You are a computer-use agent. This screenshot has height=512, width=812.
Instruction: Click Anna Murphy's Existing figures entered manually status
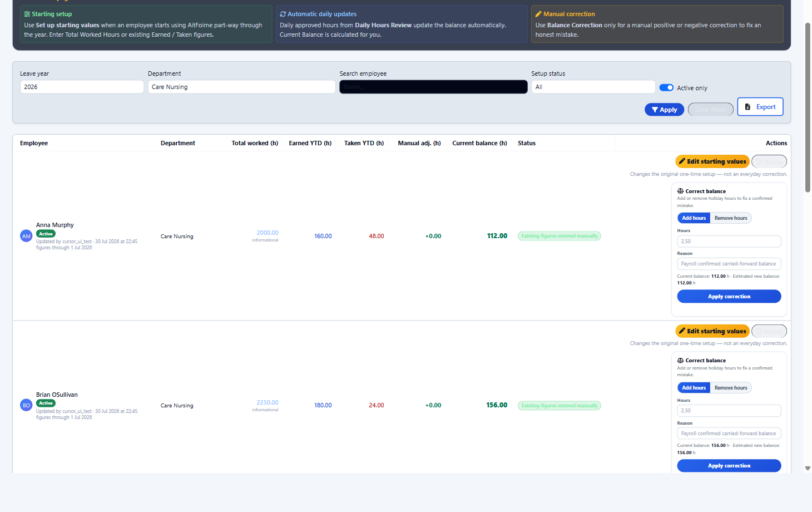(x=560, y=236)
